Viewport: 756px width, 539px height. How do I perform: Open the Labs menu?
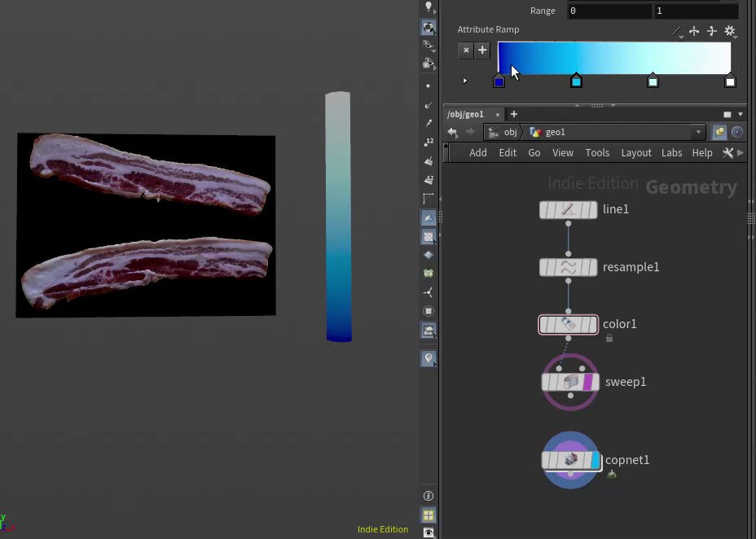coord(671,153)
